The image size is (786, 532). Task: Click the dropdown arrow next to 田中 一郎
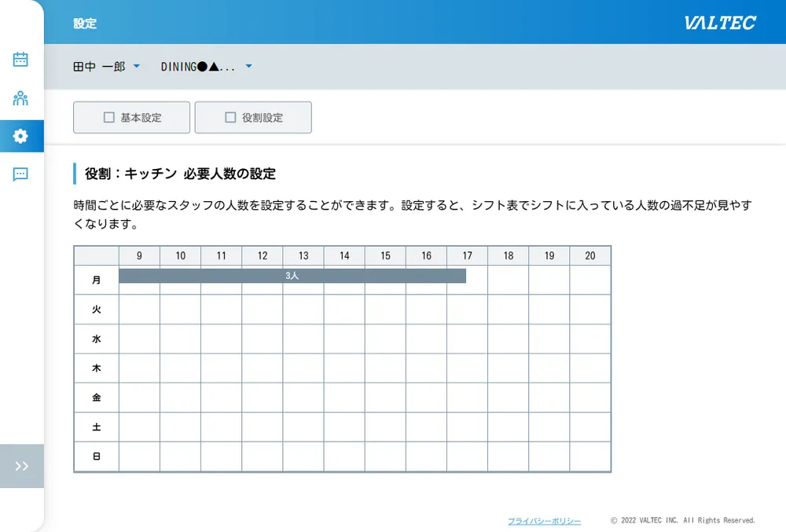(137, 67)
